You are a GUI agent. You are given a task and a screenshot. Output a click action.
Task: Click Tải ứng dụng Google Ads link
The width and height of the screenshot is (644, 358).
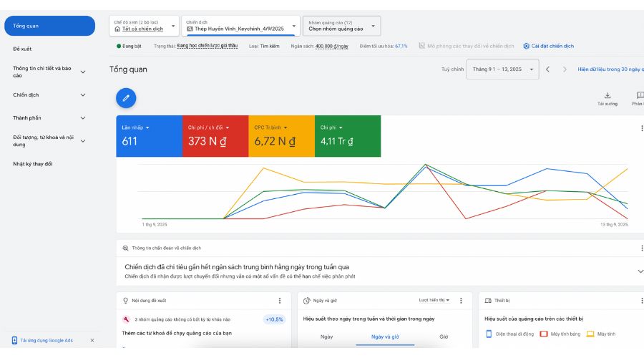[x=47, y=341]
